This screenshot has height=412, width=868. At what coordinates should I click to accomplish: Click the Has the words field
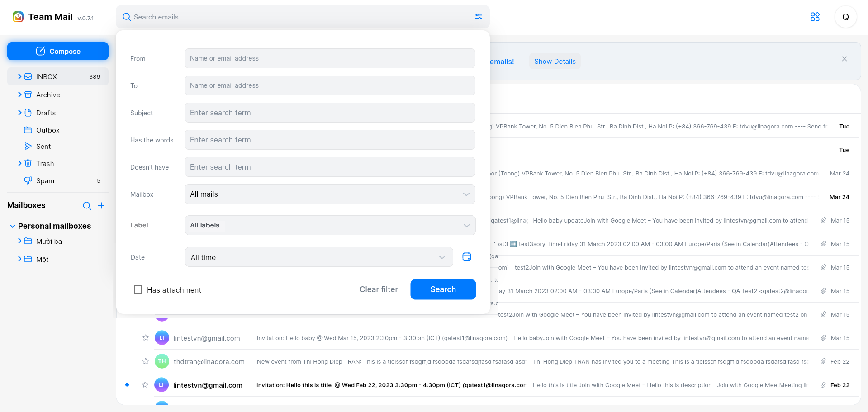coord(330,140)
